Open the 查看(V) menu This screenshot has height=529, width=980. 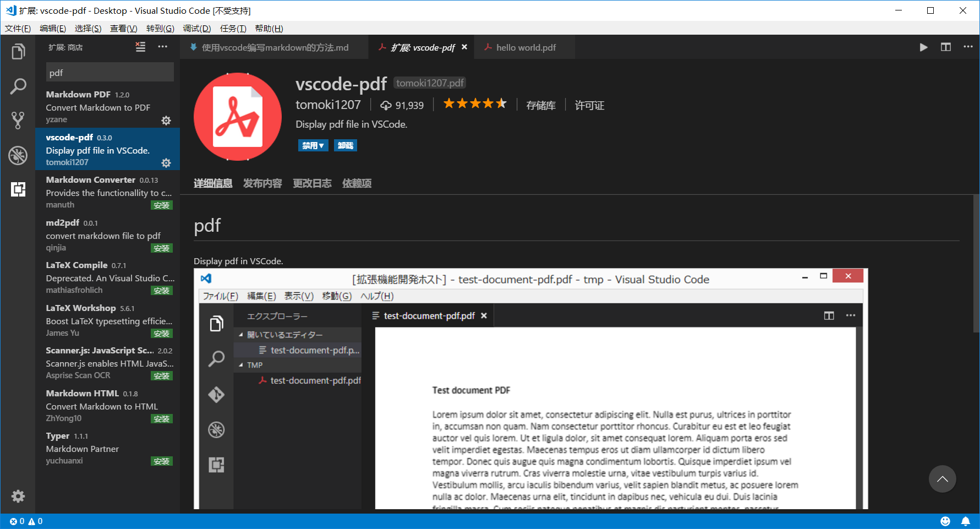[123, 29]
